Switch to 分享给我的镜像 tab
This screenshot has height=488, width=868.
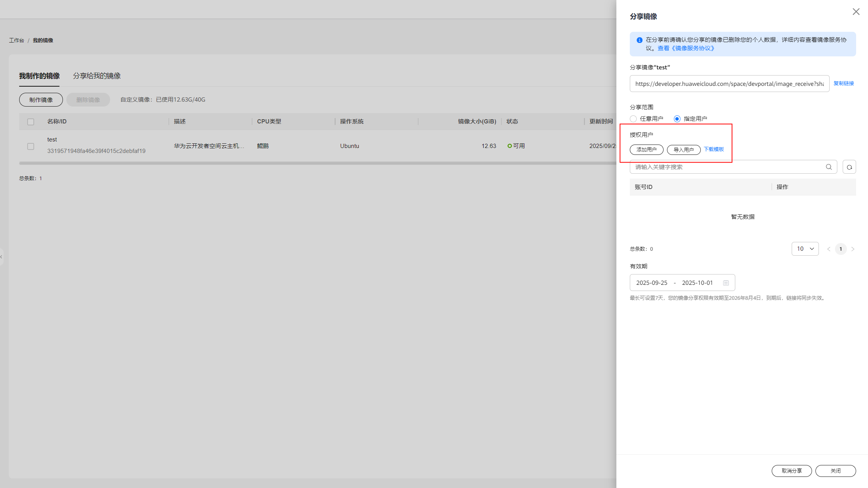[x=97, y=76]
